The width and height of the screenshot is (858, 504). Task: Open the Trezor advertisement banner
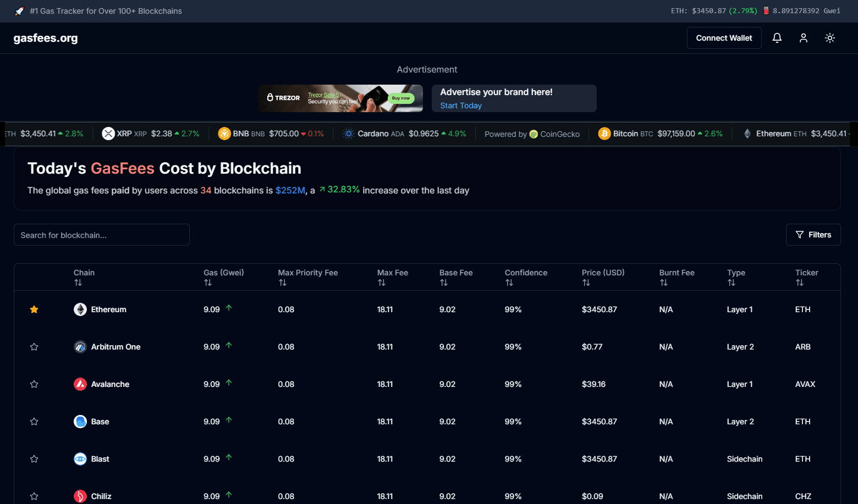(x=340, y=98)
